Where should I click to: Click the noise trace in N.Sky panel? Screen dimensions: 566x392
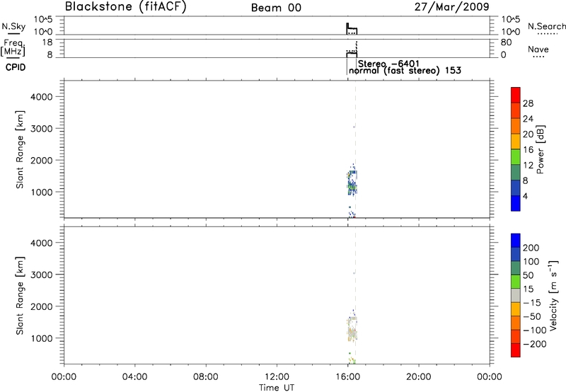click(352, 29)
